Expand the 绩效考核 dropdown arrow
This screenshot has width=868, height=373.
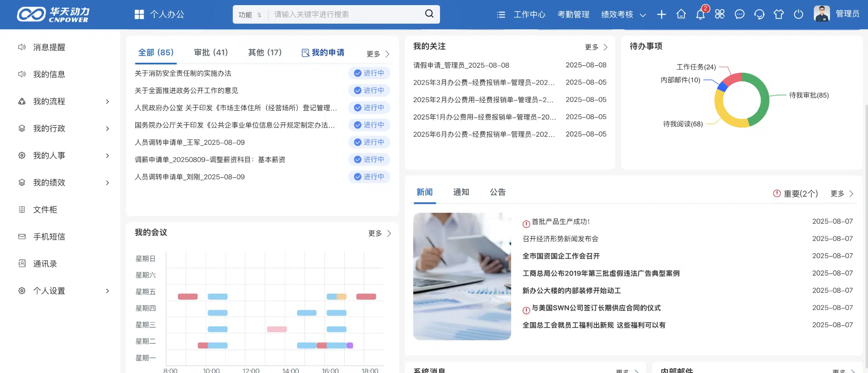point(643,15)
